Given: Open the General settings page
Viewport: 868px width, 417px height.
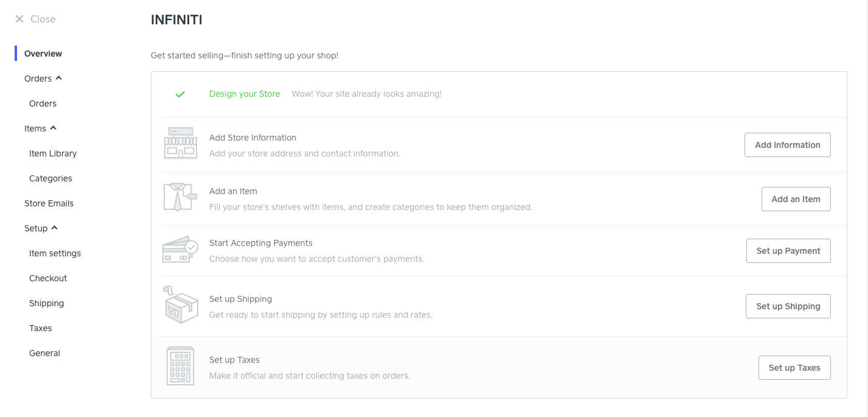Looking at the screenshot, I should click(x=44, y=353).
